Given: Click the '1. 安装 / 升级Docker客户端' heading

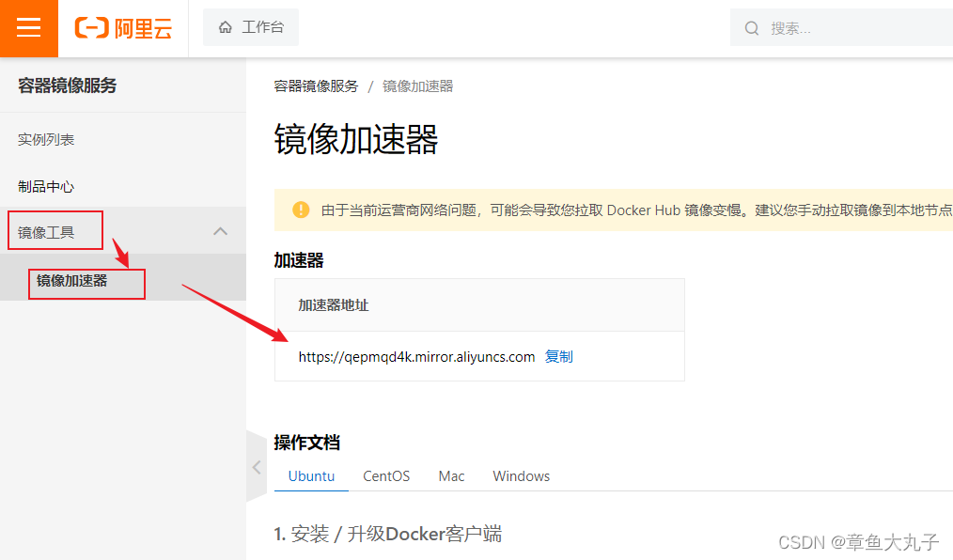Looking at the screenshot, I should tap(388, 534).
